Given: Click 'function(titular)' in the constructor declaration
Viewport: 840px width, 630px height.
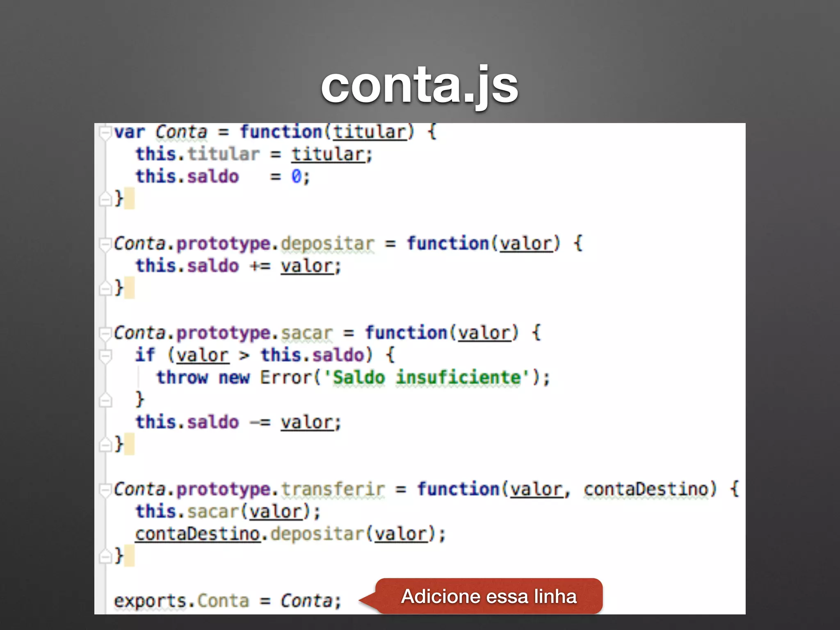Looking at the screenshot, I should click(x=327, y=132).
